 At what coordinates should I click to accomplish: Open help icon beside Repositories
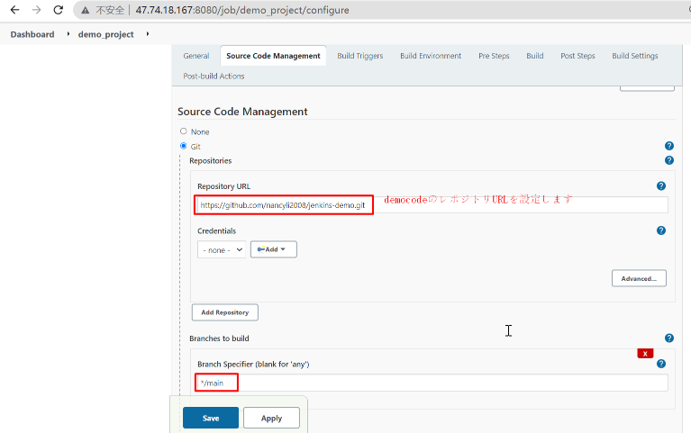669,160
